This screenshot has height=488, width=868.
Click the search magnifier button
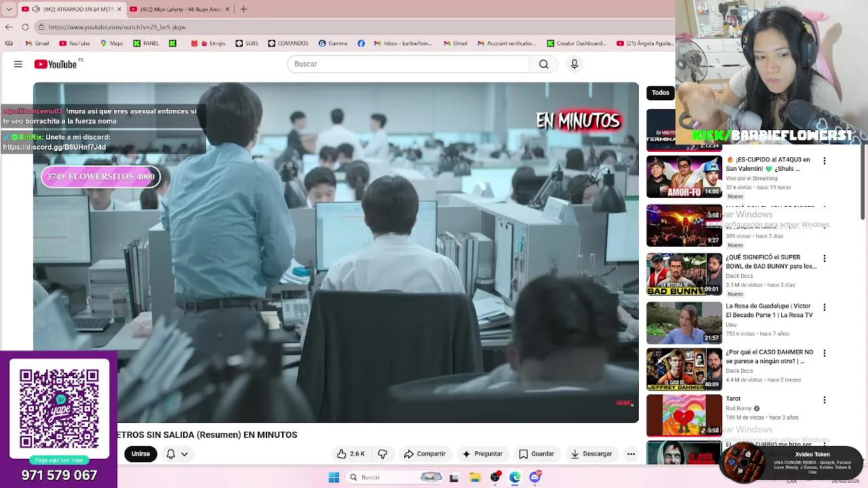tap(543, 64)
